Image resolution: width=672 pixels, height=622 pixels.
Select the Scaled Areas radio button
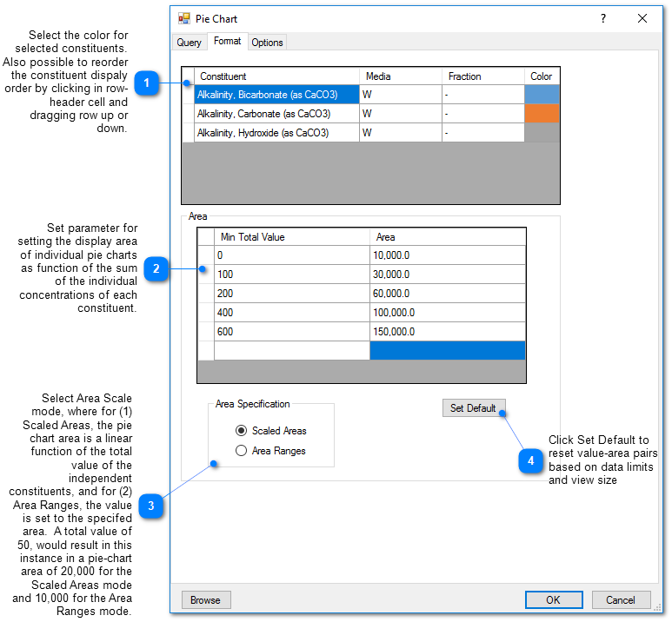(x=242, y=430)
